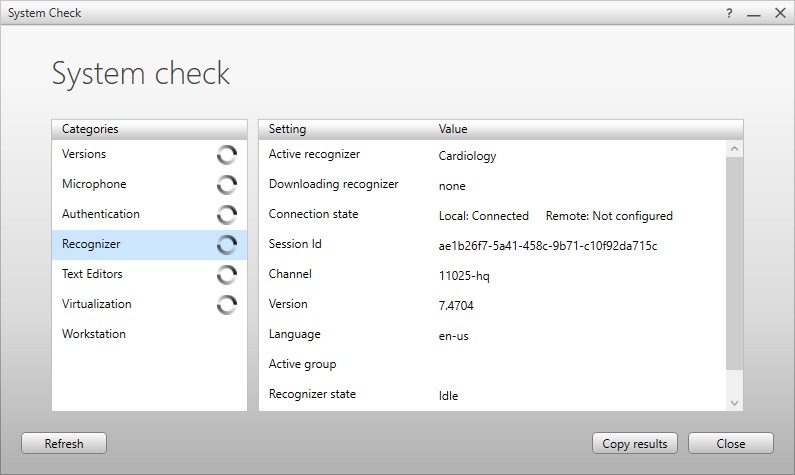The height and width of the screenshot is (475, 795).
Task: Select the Versions category
Action: [84, 154]
